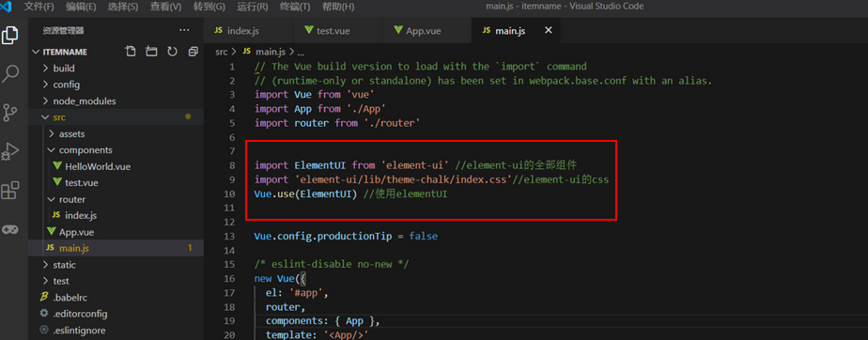Close the main.js editor tab
Screen dimensions: 868x340
548,30
